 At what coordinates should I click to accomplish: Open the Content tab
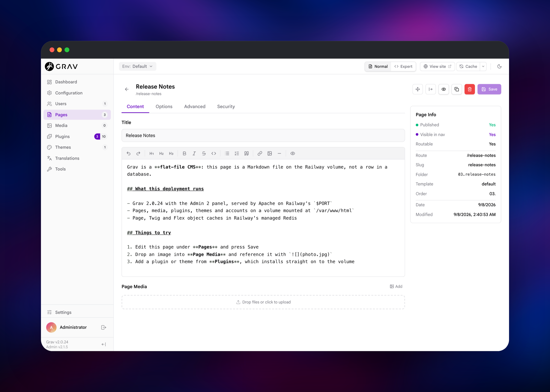[x=135, y=106]
